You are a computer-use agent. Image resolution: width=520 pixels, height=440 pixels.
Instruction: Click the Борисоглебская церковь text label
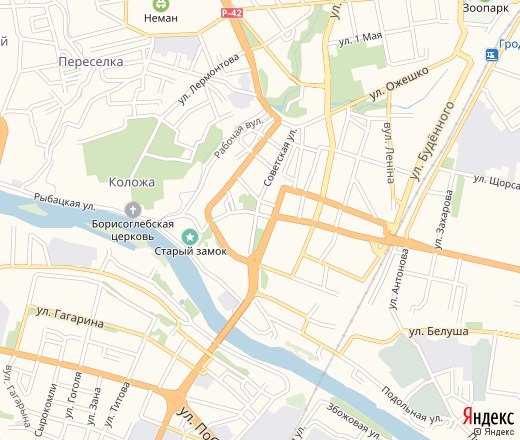point(133,230)
